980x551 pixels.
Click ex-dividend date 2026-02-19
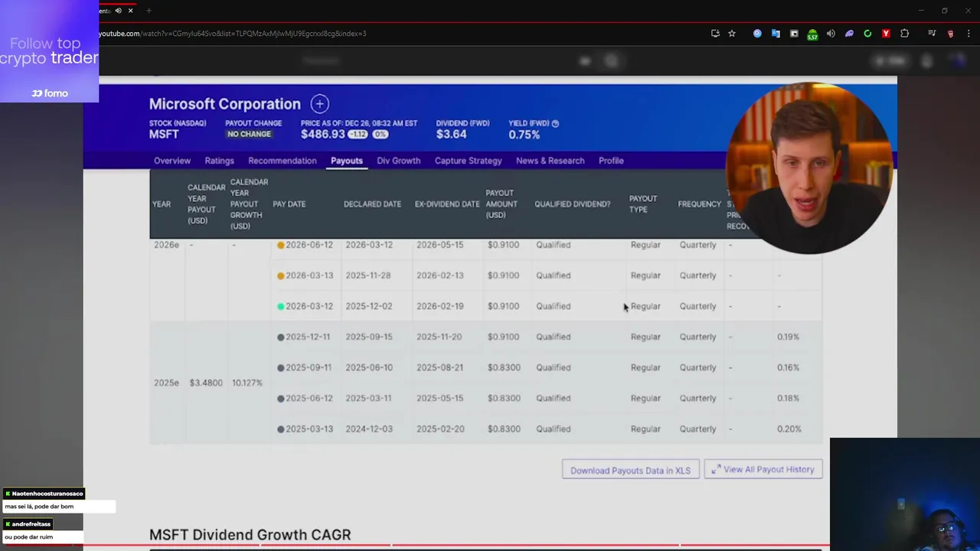(439, 306)
